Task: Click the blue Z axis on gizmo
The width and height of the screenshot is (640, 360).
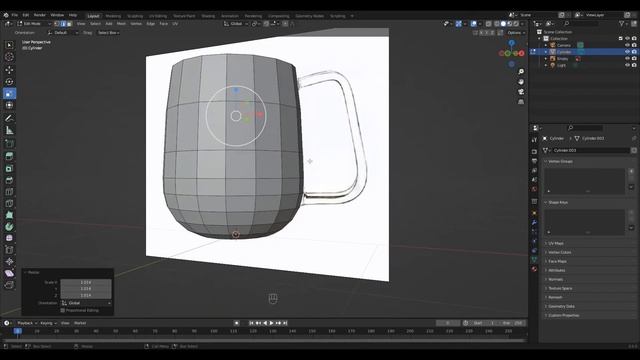Action: [x=511, y=43]
